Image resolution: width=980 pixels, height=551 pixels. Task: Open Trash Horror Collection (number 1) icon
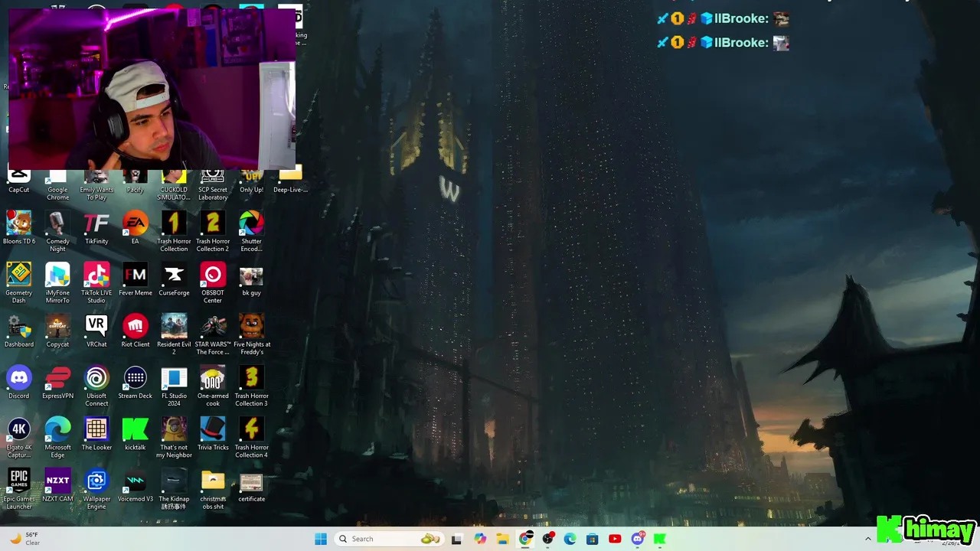174,232
